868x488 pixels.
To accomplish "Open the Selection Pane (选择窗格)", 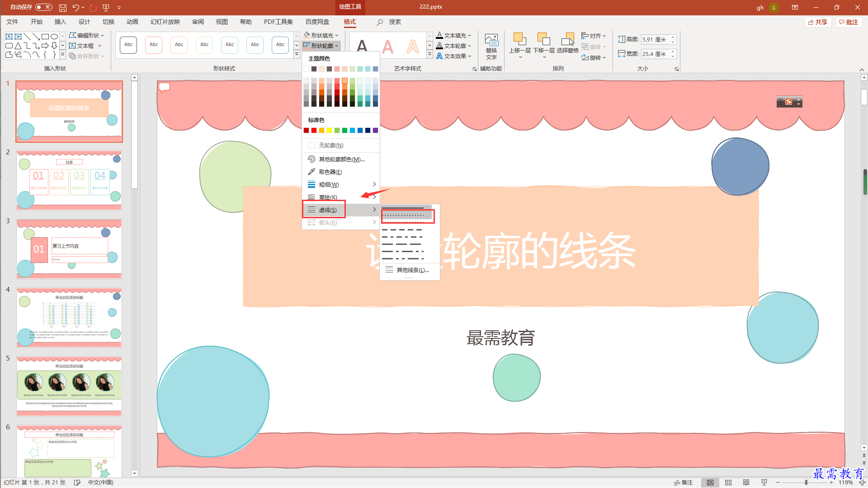I will click(x=568, y=44).
